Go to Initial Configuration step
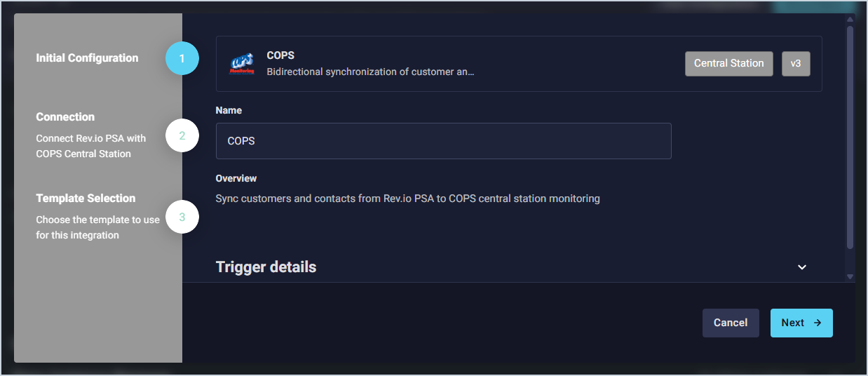Screen dimensions: 868x376 pos(87,58)
